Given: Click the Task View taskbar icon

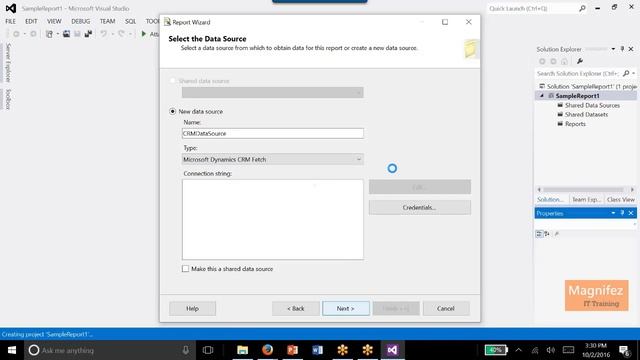Looking at the screenshot, I should (208, 350).
